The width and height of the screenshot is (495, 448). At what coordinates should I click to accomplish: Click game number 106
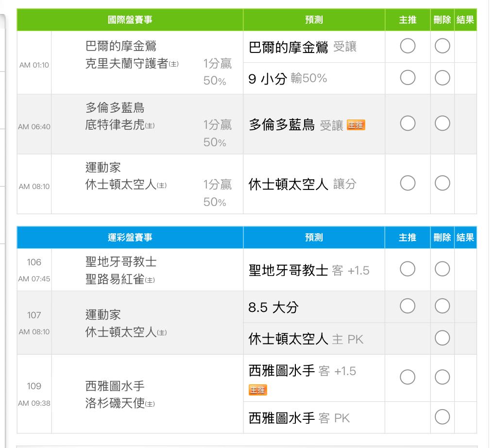pyautogui.click(x=34, y=262)
